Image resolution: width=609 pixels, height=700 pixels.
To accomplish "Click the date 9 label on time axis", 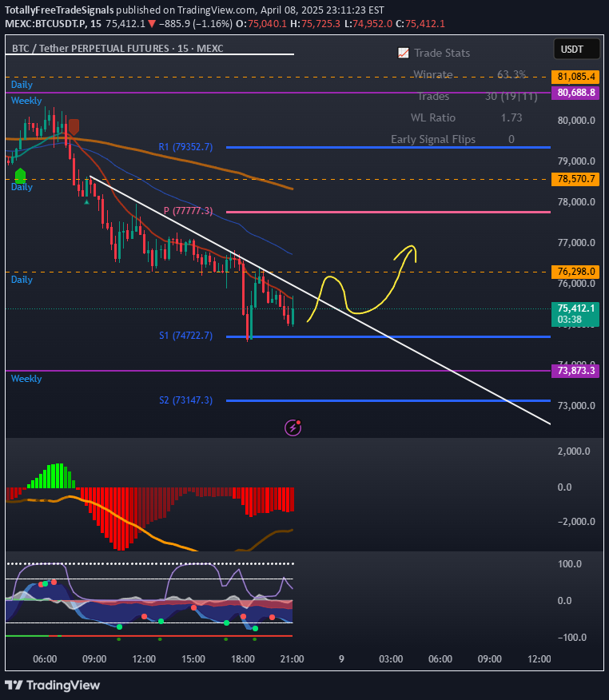I will (341, 659).
